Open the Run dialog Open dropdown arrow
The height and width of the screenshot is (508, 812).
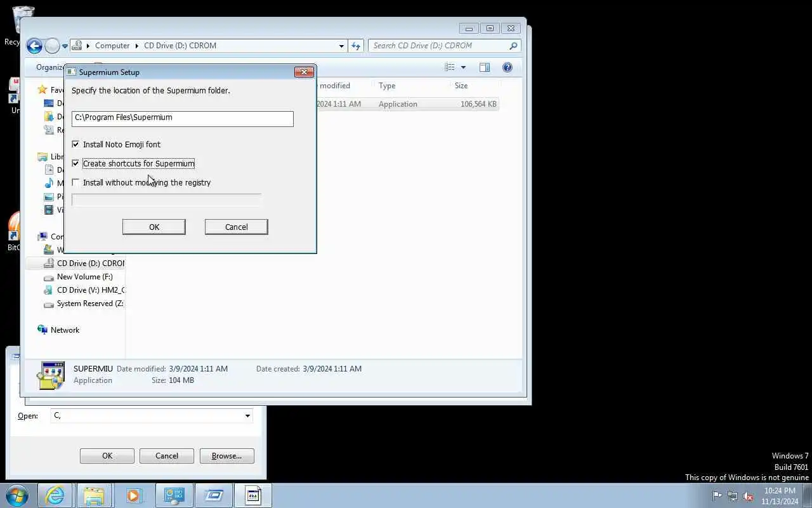click(x=247, y=416)
